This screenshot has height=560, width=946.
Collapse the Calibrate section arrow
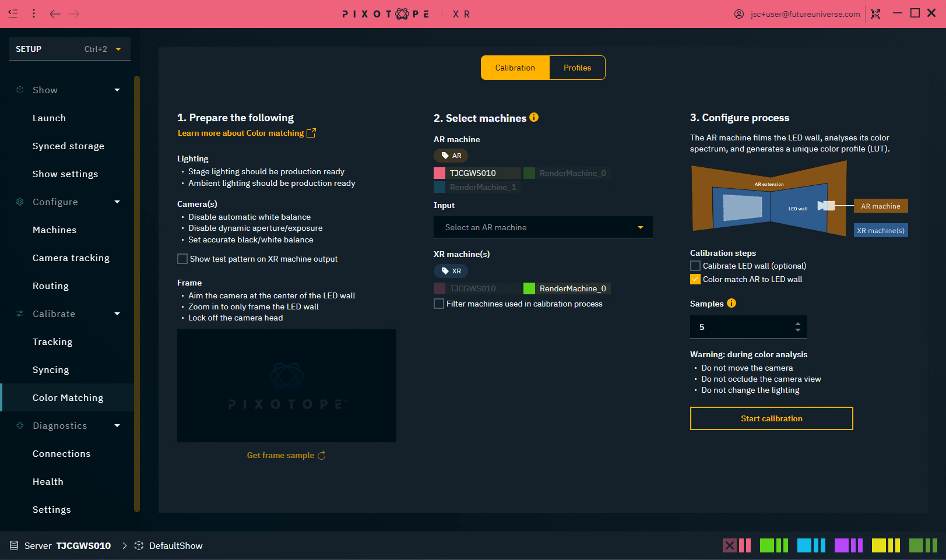117,314
